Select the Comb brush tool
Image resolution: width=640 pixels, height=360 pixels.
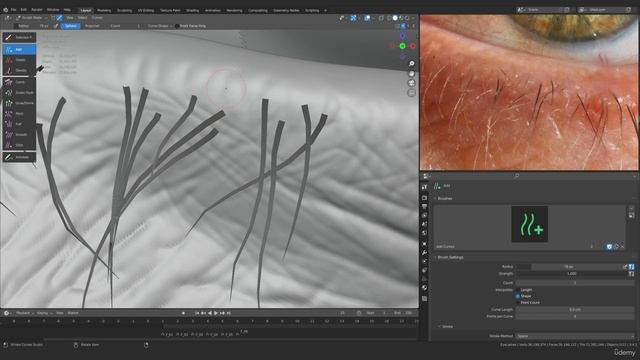click(x=19, y=82)
